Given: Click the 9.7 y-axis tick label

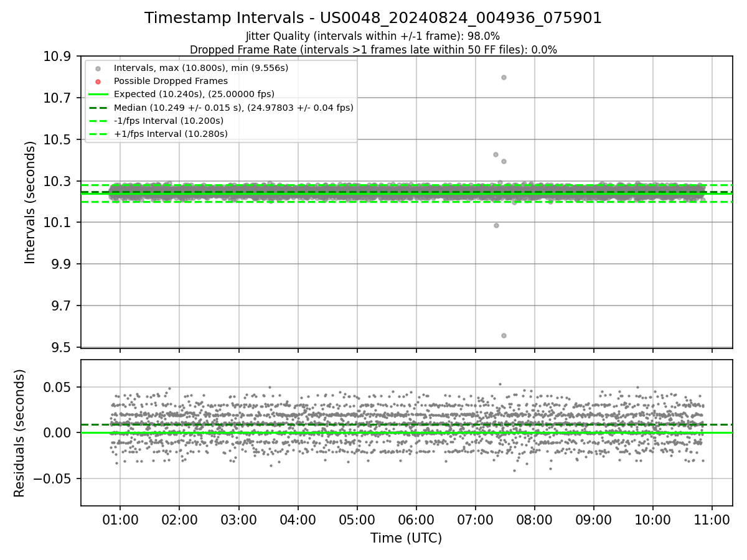Looking at the screenshot, I should point(60,306).
